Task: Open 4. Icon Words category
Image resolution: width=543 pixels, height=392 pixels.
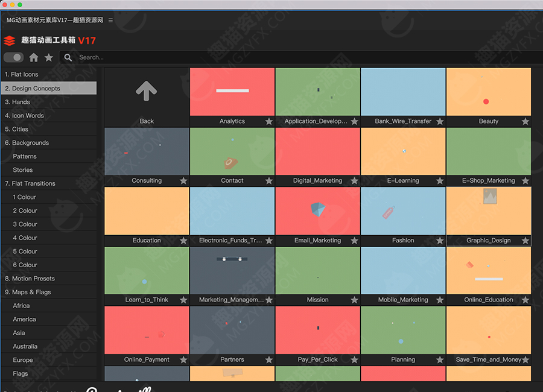Action: [49, 115]
